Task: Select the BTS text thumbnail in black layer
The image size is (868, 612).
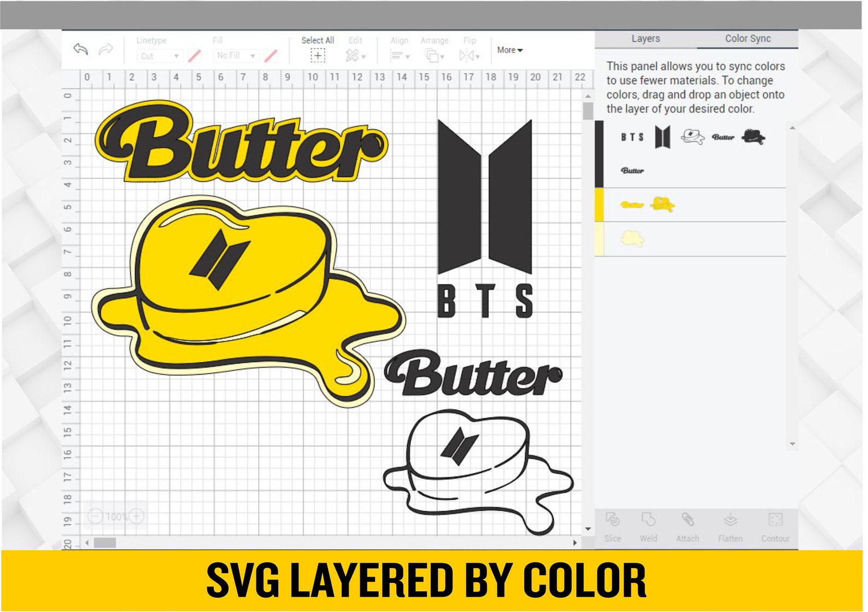Action: 632,137
